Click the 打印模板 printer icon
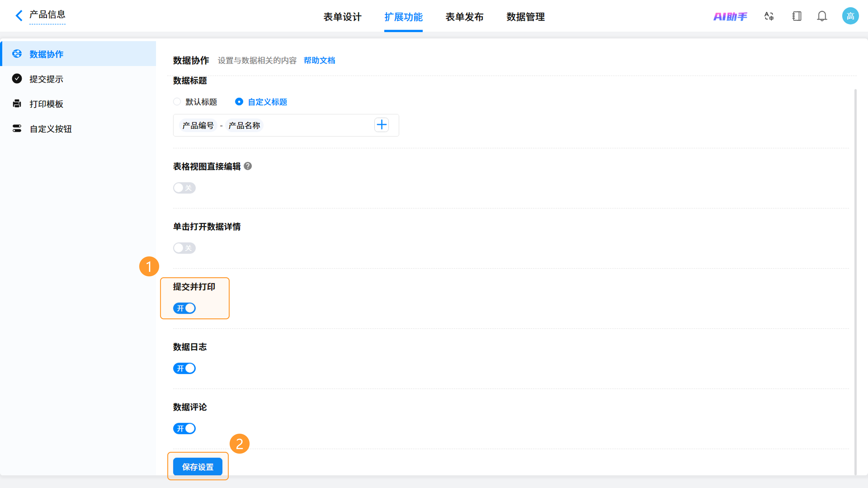Viewport: 868px width, 488px height. (17, 104)
